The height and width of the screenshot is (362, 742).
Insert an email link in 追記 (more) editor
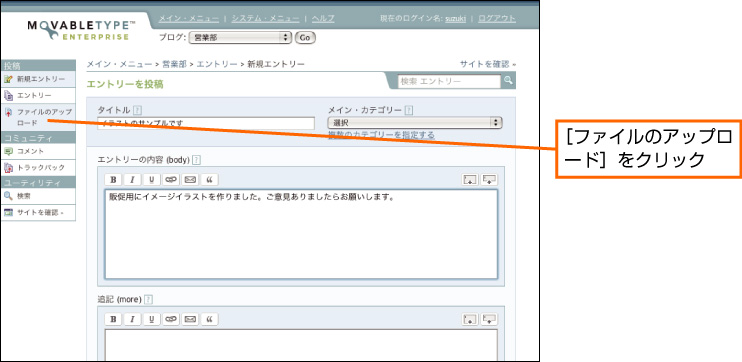(190, 319)
